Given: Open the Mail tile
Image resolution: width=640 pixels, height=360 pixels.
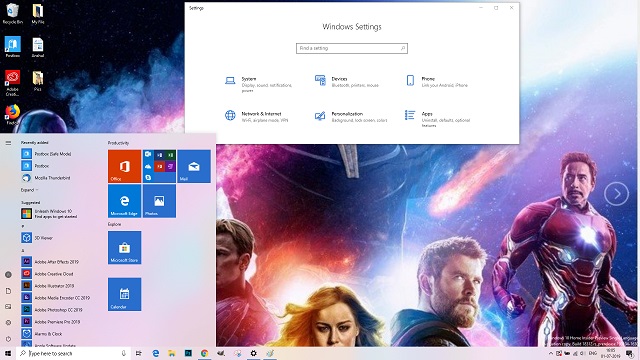Looking at the screenshot, I should tap(194, 166).
